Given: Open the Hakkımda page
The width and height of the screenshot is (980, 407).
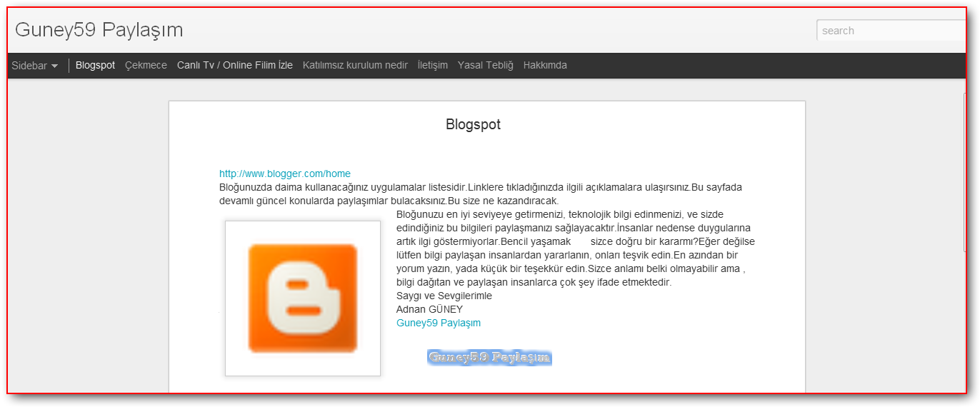Looking at the screenshot, I should point(545,65).
